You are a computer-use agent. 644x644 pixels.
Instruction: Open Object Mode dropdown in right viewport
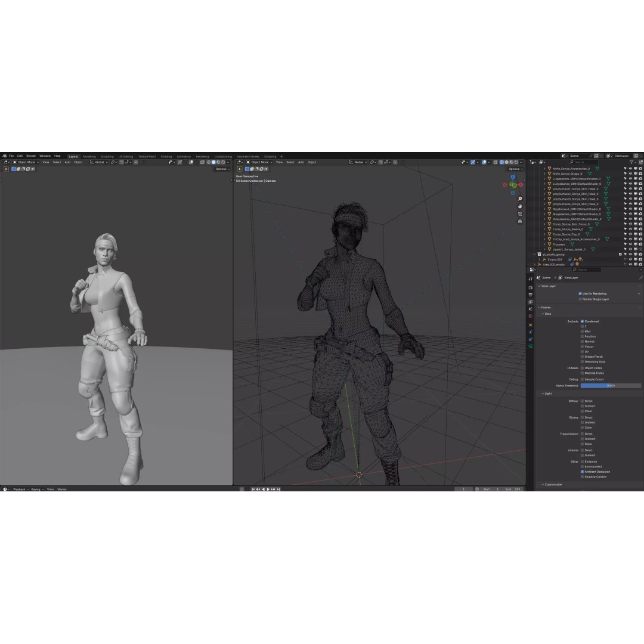point(259,162)
